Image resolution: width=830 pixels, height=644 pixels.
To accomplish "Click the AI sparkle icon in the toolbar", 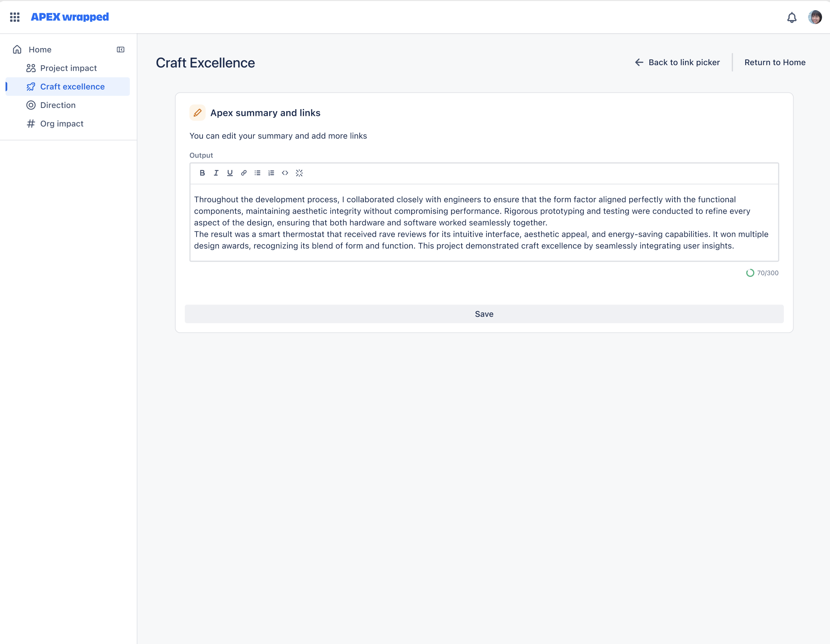I will pyautogui.click(x=299, y=173).
